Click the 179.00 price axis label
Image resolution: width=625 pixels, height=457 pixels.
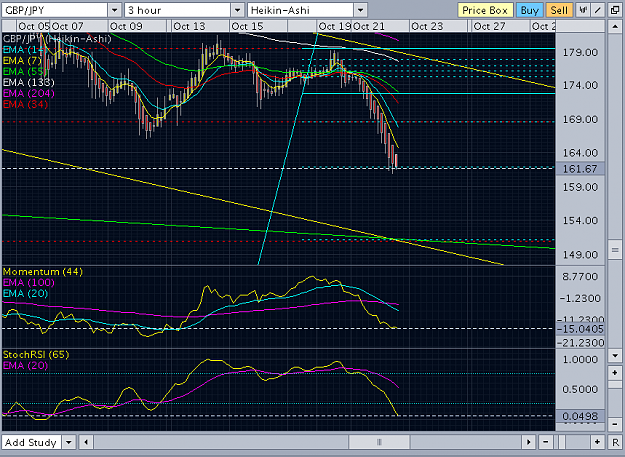580,52
